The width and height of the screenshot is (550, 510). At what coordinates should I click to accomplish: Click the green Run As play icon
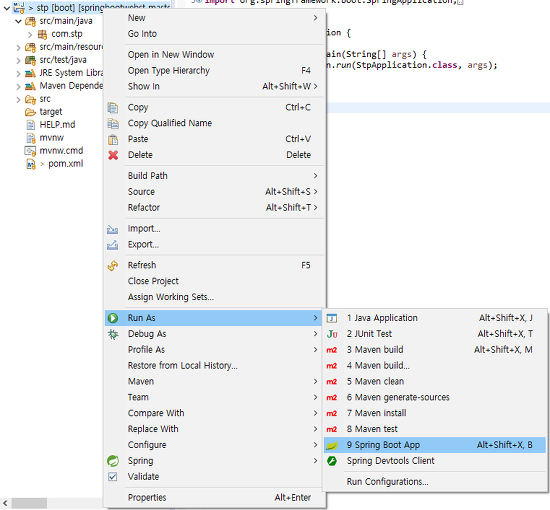[x=113, y=318]
